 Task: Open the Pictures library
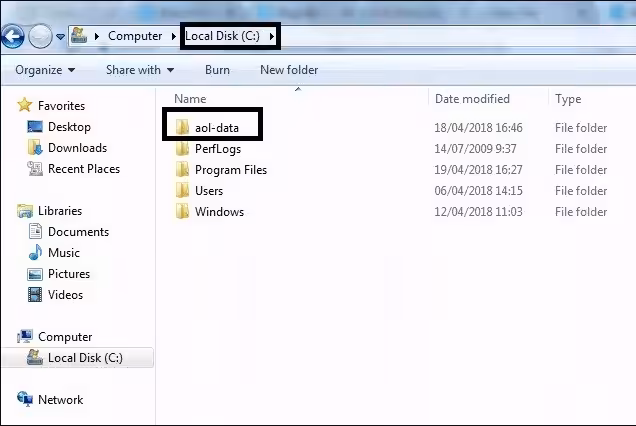pyautogui.click(x=69, y=274)
